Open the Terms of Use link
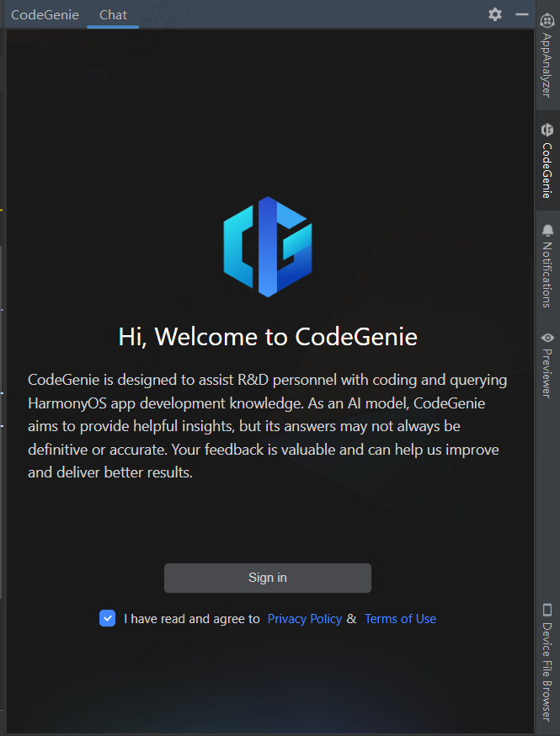The width and height of the screenshot is (560, 736). [400, 619]
